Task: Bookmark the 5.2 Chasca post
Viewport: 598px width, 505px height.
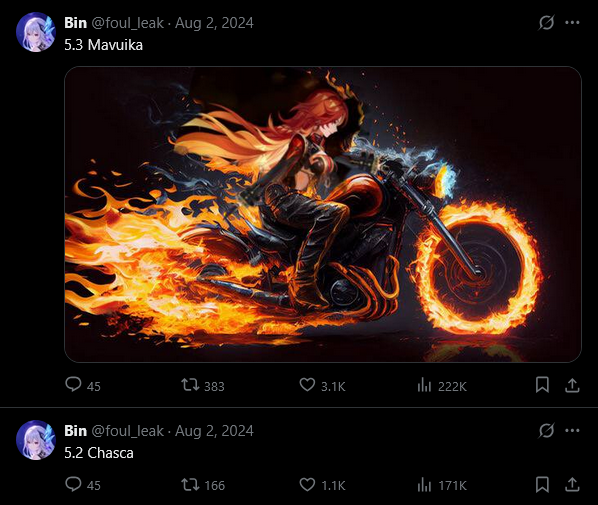Action: click(542, 484)
